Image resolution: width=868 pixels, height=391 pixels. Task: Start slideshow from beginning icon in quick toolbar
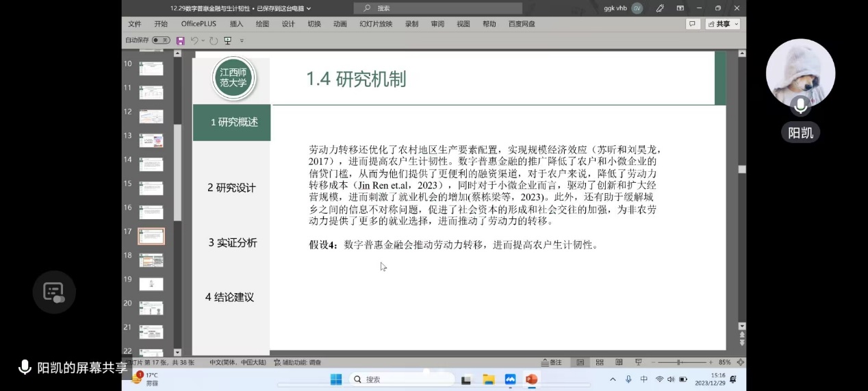point(227,40)
